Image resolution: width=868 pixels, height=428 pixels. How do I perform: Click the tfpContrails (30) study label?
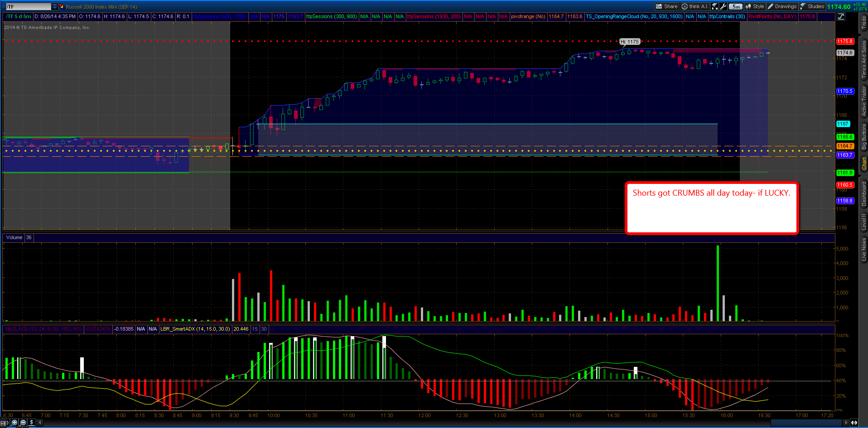[727, 16]
